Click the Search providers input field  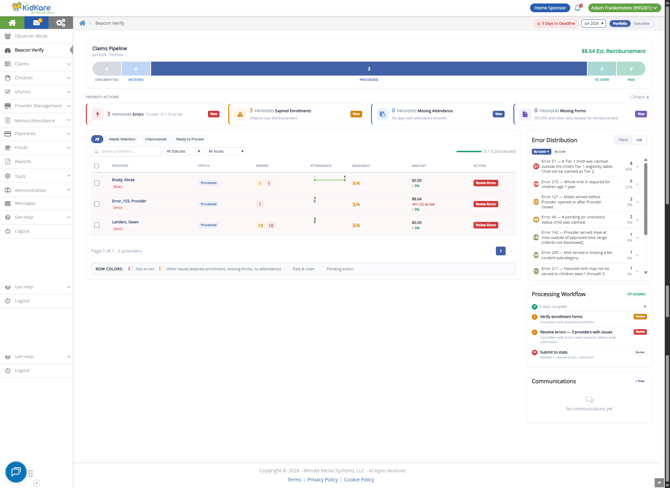tap(126, 151)
